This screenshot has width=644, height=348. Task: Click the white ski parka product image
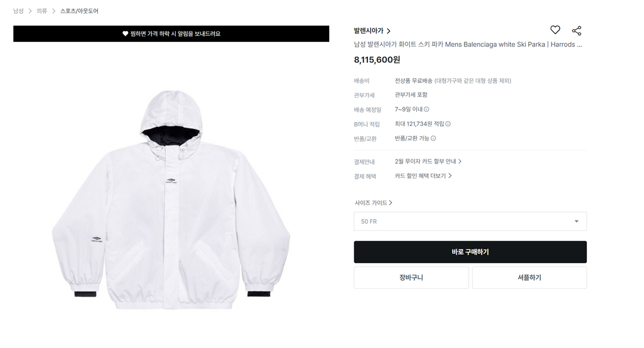(171, 200)
